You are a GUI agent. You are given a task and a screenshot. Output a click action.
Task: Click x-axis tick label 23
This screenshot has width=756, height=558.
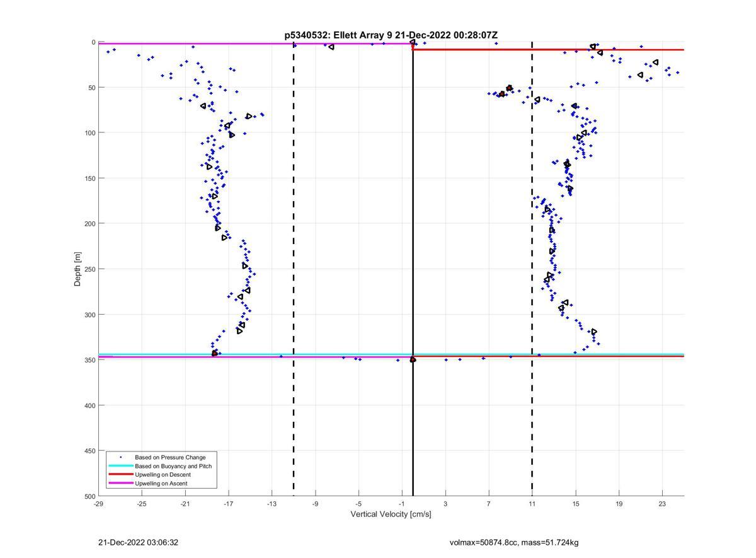(663, 504)
